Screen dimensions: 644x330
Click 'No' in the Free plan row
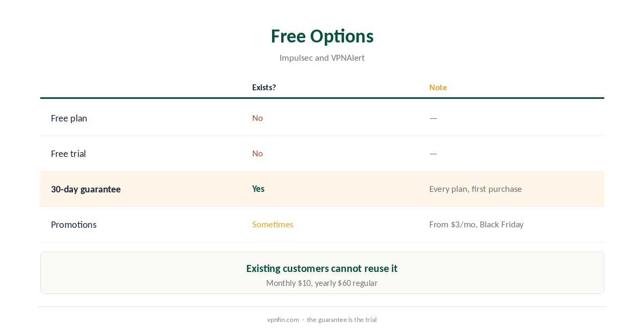pos(258,118)
